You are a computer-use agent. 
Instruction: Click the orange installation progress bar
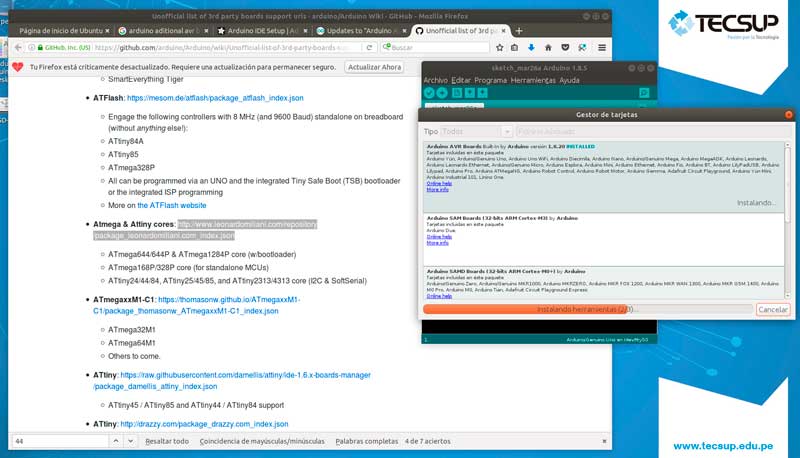point(587,309)
